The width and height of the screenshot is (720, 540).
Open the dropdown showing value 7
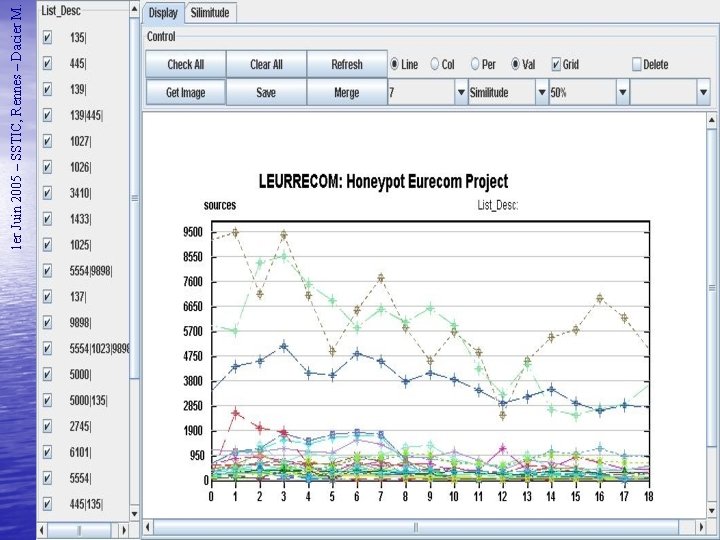click(461, 93)
